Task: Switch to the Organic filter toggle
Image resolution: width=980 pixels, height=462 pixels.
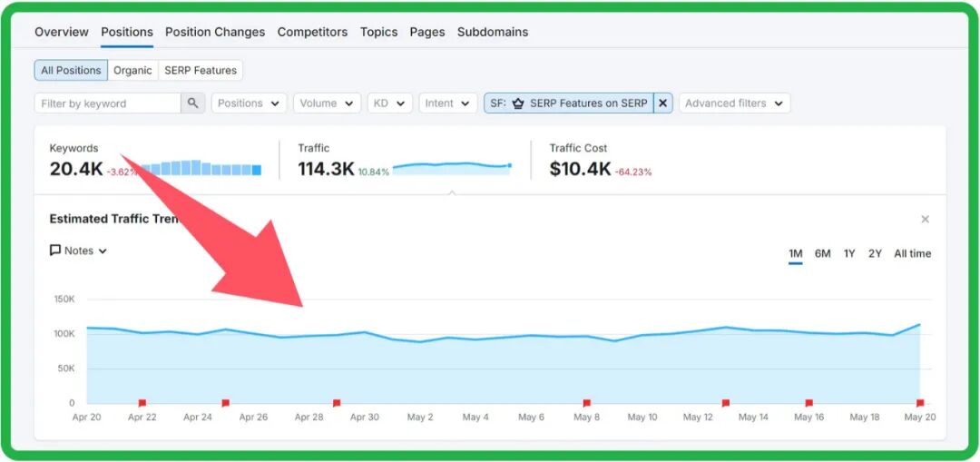Action: pyautogui.click(x=132, y=71)
